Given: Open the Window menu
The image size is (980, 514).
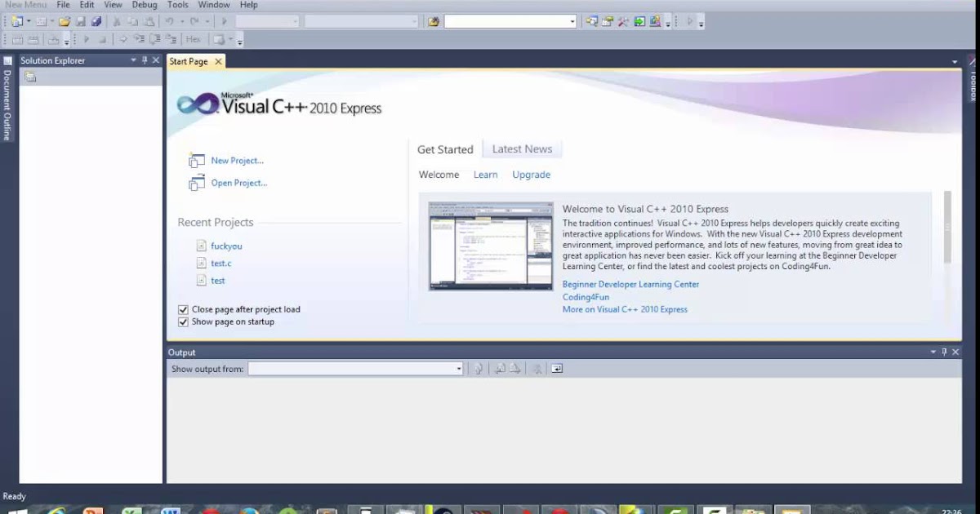Looking at the screenshot, I should 214,5.
